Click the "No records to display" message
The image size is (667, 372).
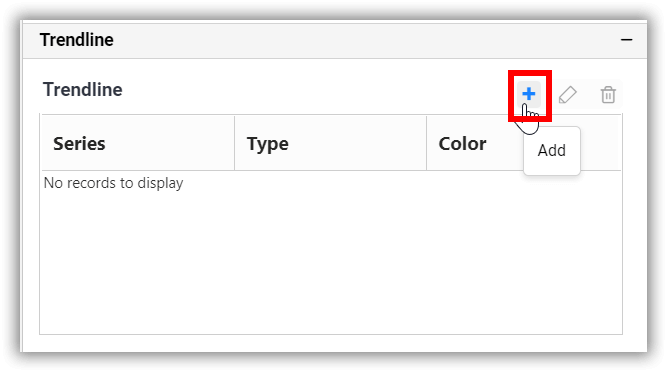[114, 183]
